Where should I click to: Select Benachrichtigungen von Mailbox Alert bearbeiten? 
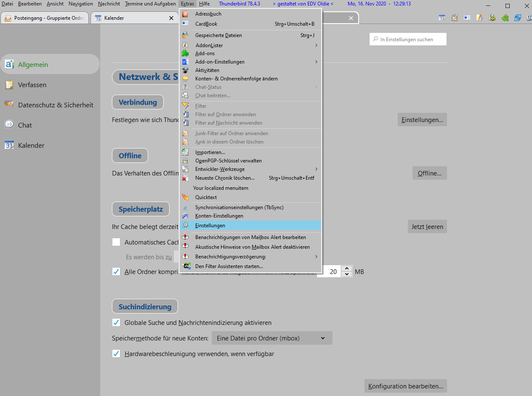pyautogui.click(x=250, y=237)
